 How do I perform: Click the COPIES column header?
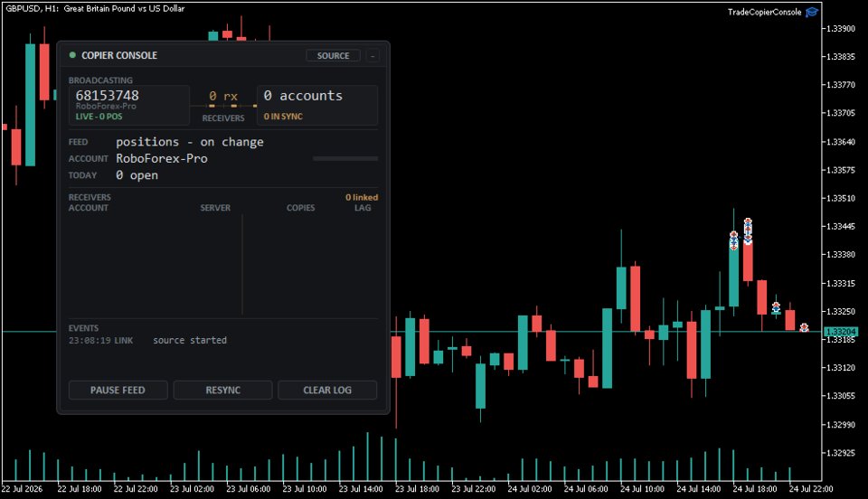click(x=300, y=208)
